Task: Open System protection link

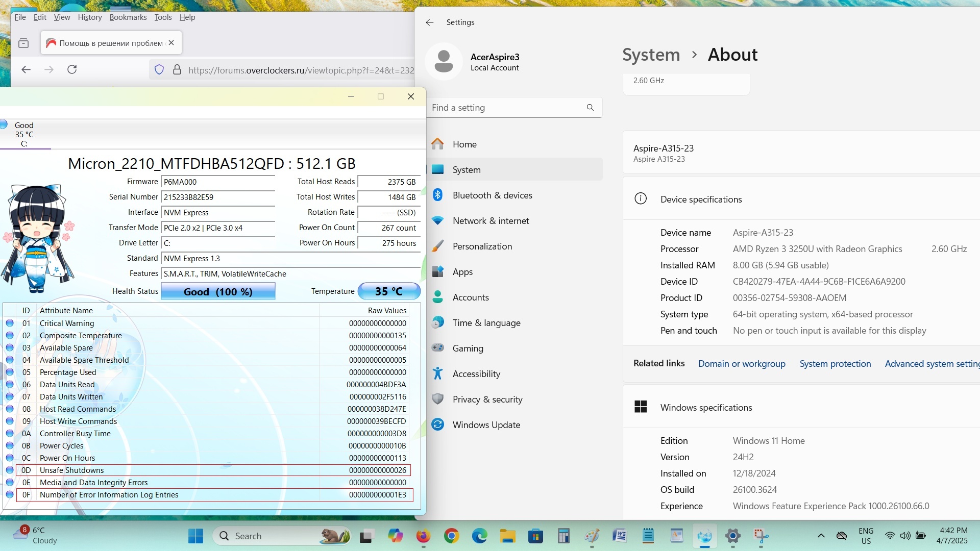Action: [x=835, y=364]
